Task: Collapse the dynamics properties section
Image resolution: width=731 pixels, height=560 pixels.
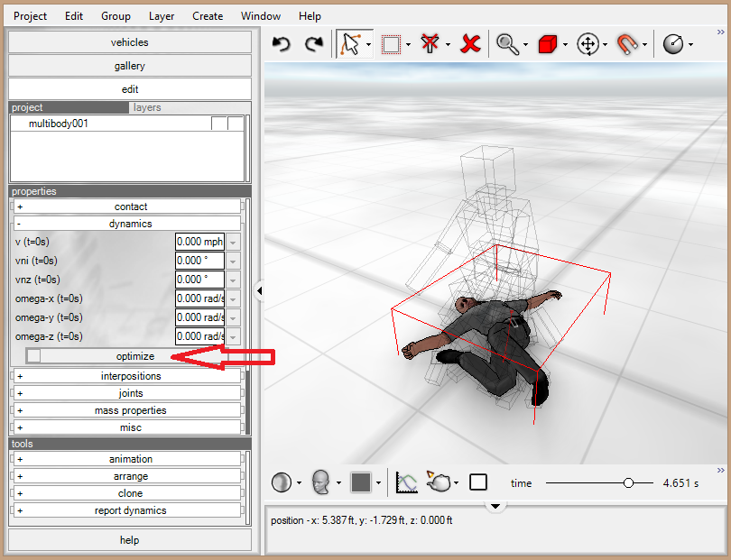Action: point(127,224)
